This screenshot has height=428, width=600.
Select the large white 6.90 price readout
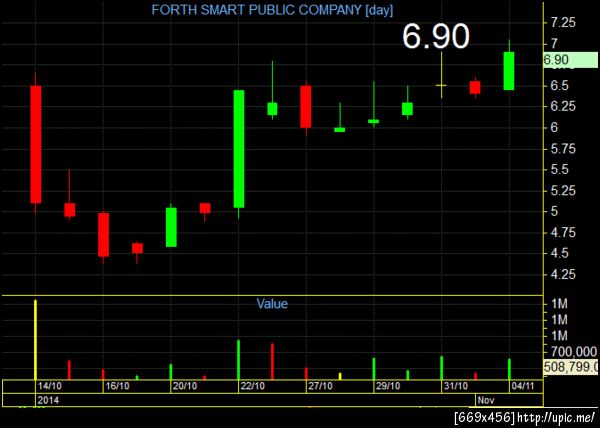pos(435,36)
